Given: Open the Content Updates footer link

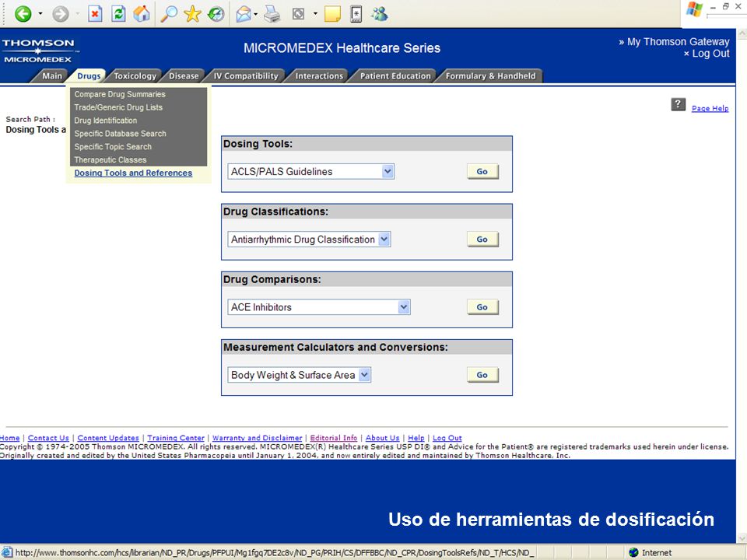Looking at the screenshot, I should point(108,438).
